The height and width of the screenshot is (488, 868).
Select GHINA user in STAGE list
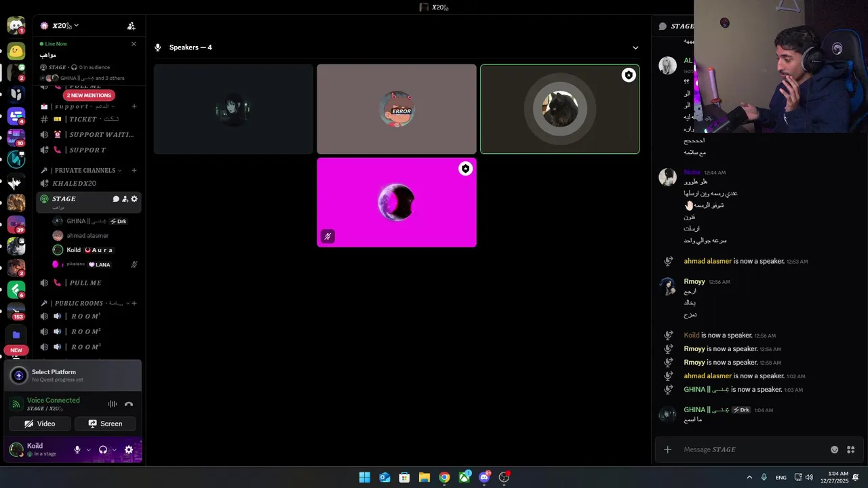(x=95, y=221)
